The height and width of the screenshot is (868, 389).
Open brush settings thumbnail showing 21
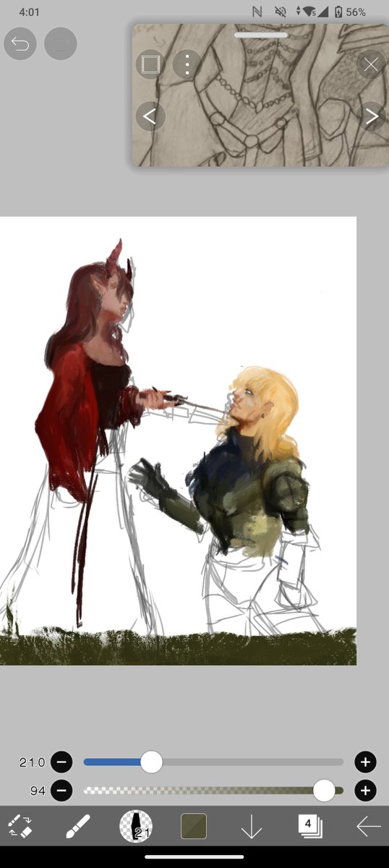tap(136, 826)
